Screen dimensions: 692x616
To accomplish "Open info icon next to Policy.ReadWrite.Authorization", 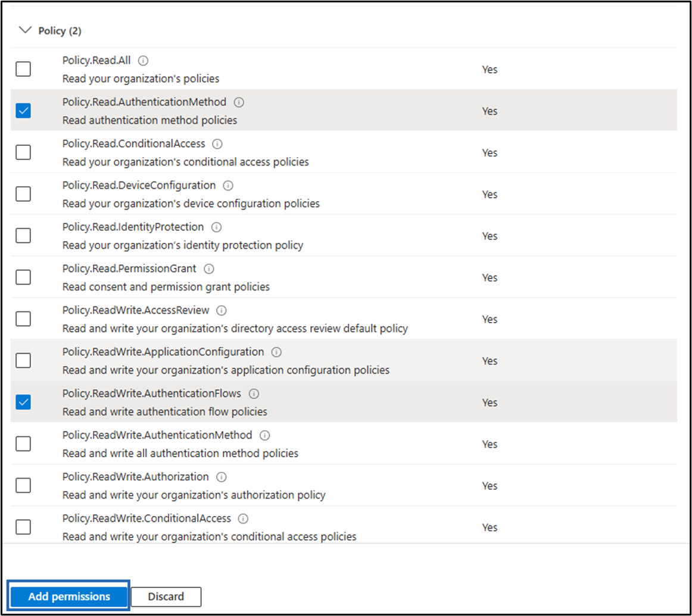I will (222, 477).
